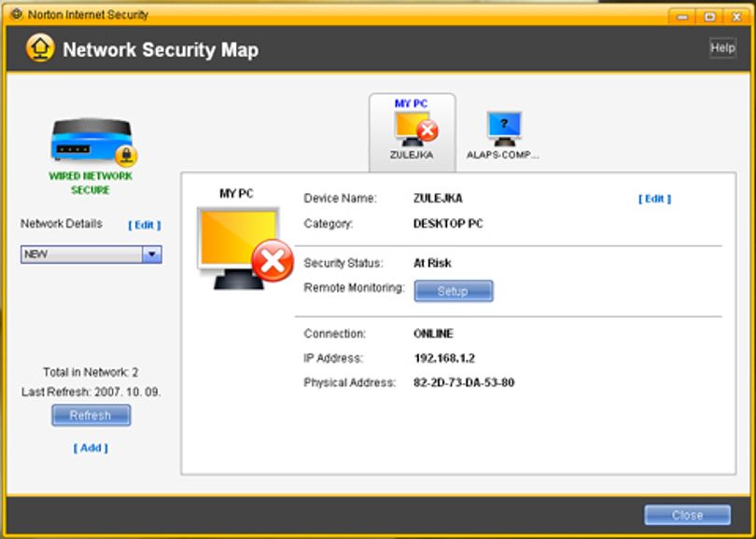The height and width of the screenshot is (539, 756).
Task: Click the Network Security Map home icon
Action: (x=40, y=48)
